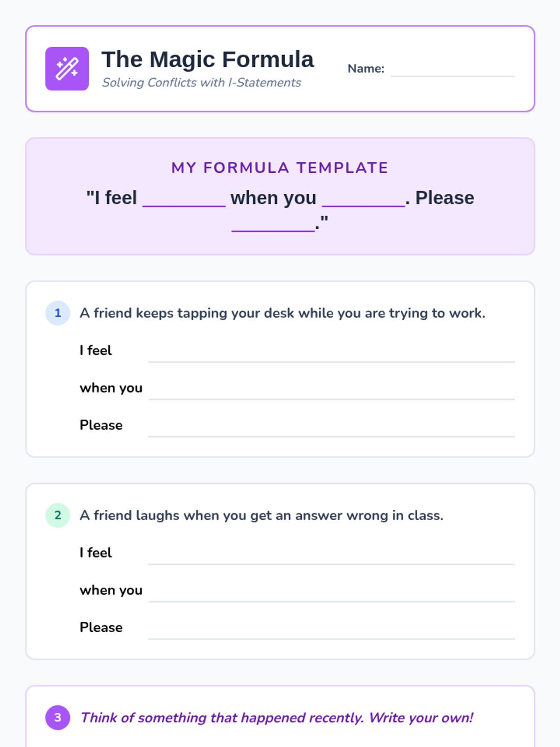
Task: Click the purple magic wand icon
Action: 67,69
